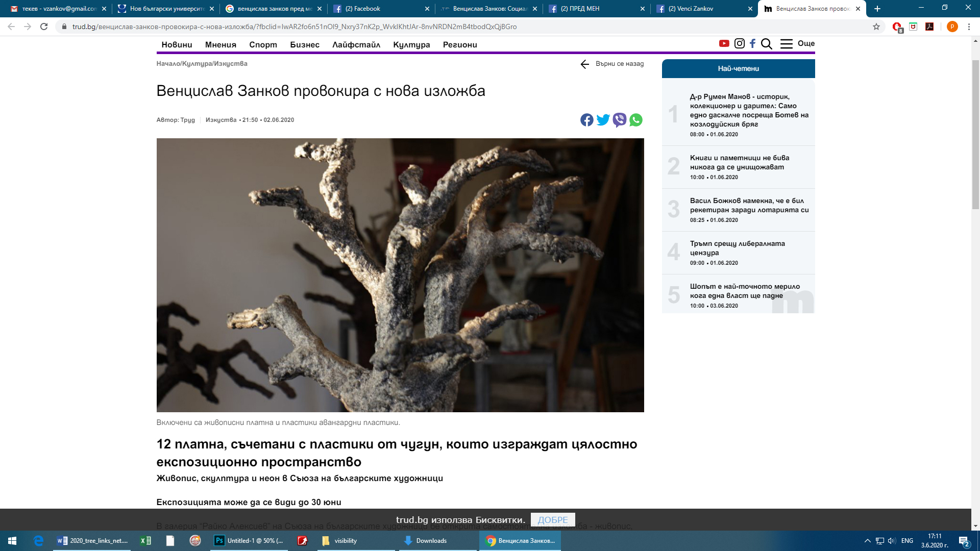Open Downloads window from taskbar

pyautogui.click(x=437, y=541)
